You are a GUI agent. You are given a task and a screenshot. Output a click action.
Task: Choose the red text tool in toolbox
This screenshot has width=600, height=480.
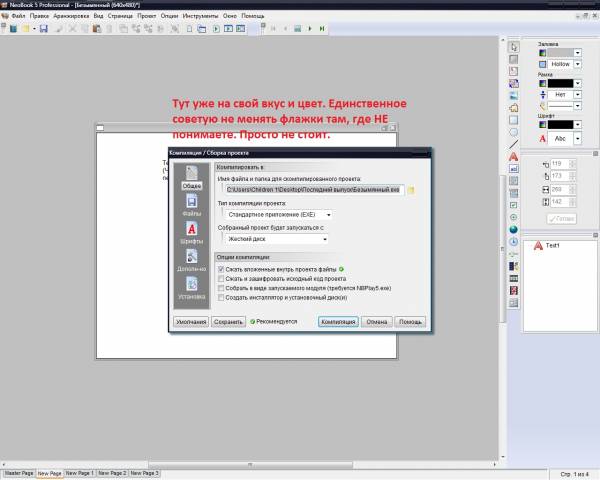pyautogui.click(x=513, y=157)
